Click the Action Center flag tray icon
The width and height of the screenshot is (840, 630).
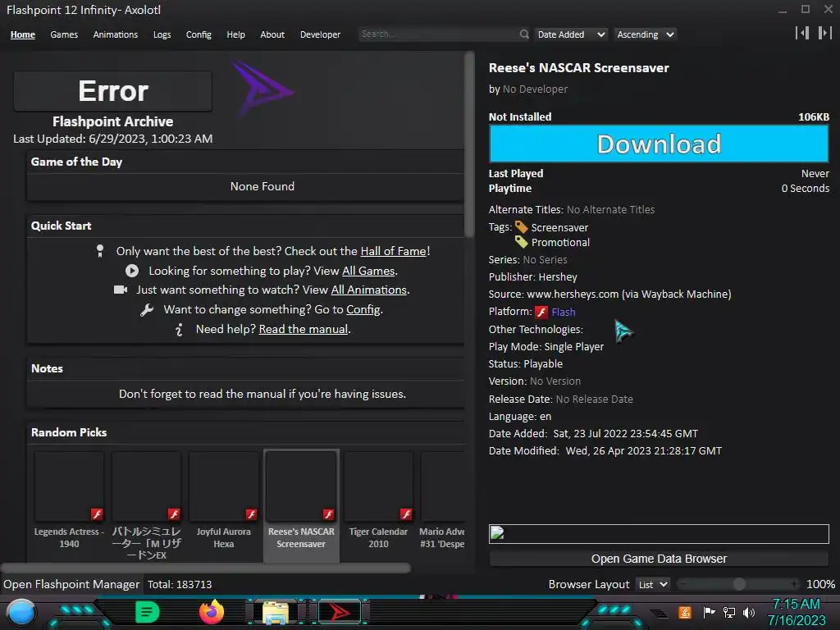click(709, 612)
